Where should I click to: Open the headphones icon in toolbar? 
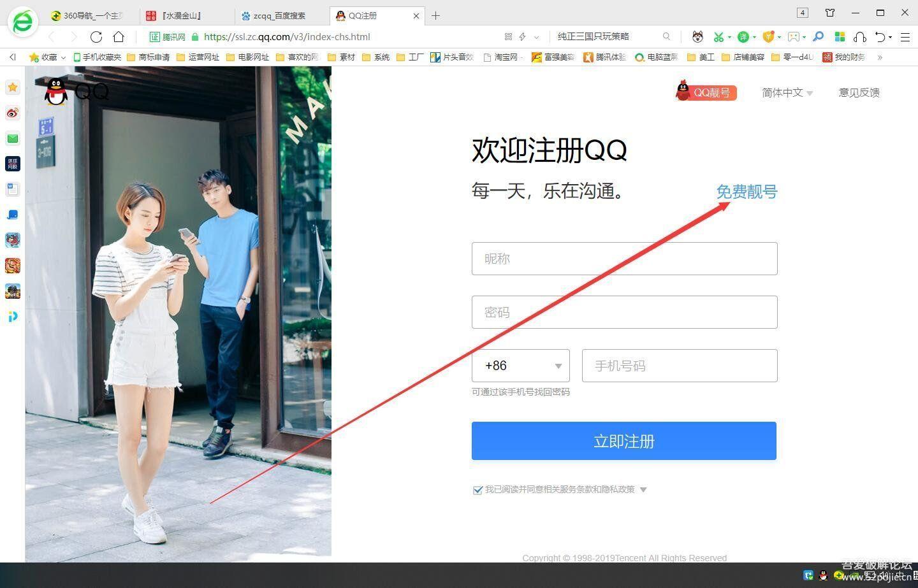click(x=859, y=37)
